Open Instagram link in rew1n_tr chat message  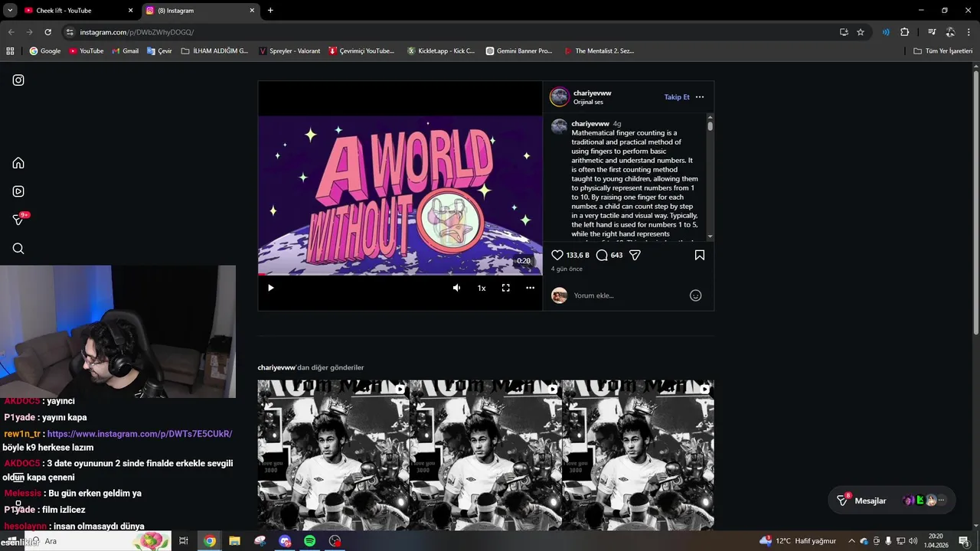(x=139, y=434)
